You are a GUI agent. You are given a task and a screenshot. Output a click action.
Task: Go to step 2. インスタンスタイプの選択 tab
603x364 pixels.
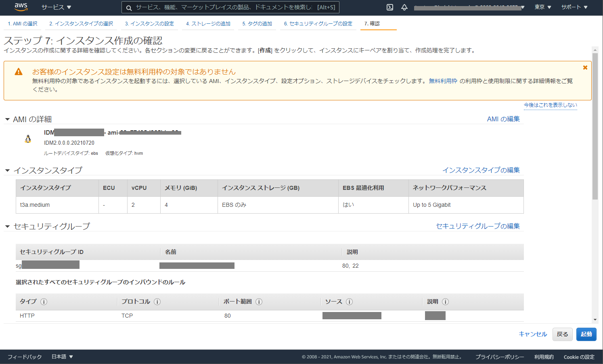pos(81,24)
